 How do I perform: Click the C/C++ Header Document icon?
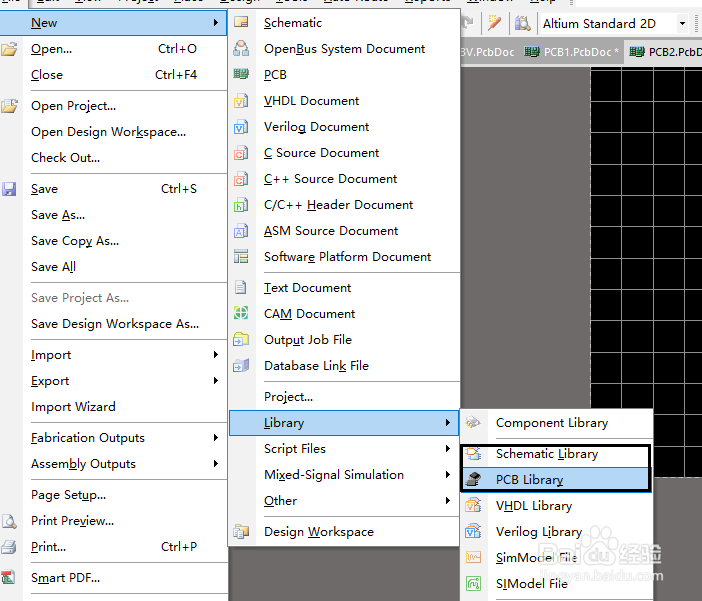(241, 205)
